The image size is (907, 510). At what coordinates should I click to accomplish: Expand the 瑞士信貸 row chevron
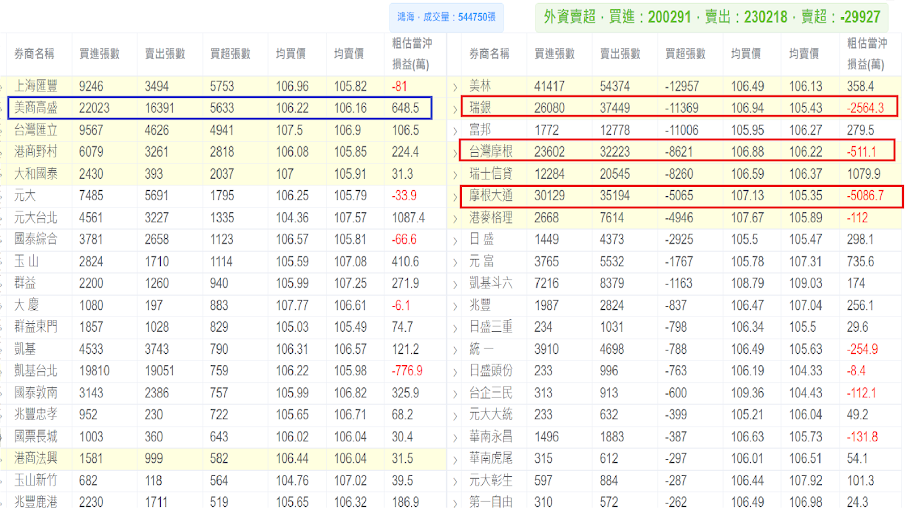pos(455,175)
